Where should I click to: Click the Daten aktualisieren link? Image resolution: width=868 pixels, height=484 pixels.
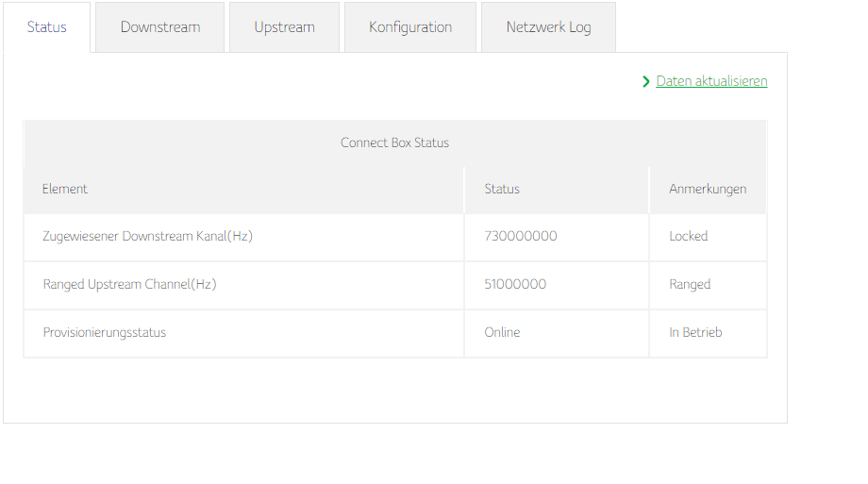point(711,81)
